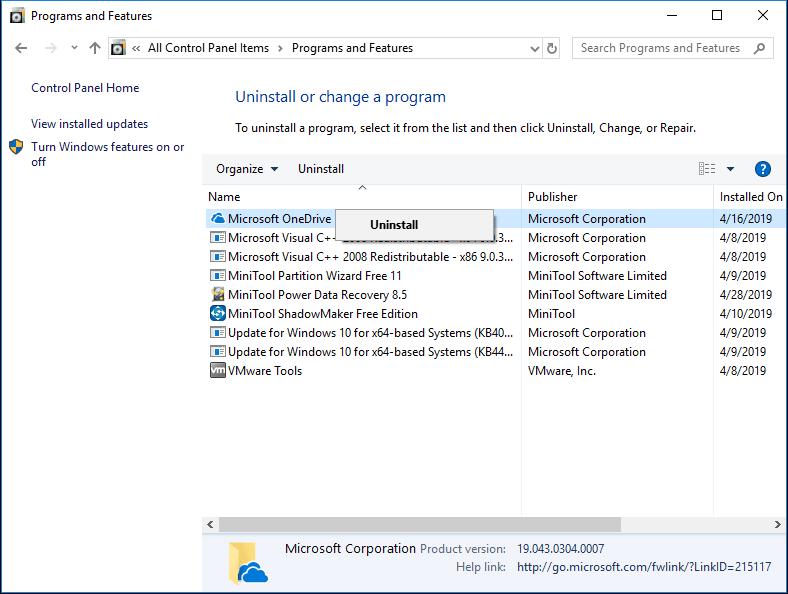Open the Help question mark icon
The height and width of the screenshot is (594, 788).
pos(762,169)
